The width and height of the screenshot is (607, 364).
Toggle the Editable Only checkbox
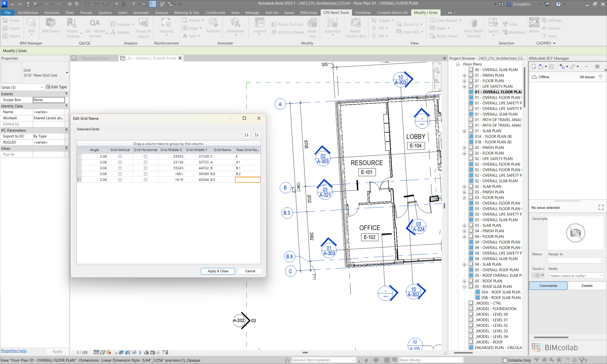(x=505, y=360)
